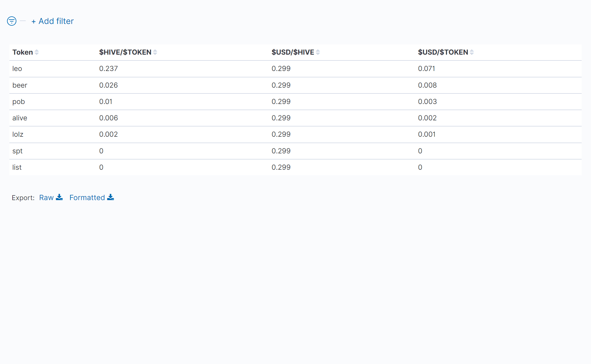Export the table as Formatted

click(87, 198)
